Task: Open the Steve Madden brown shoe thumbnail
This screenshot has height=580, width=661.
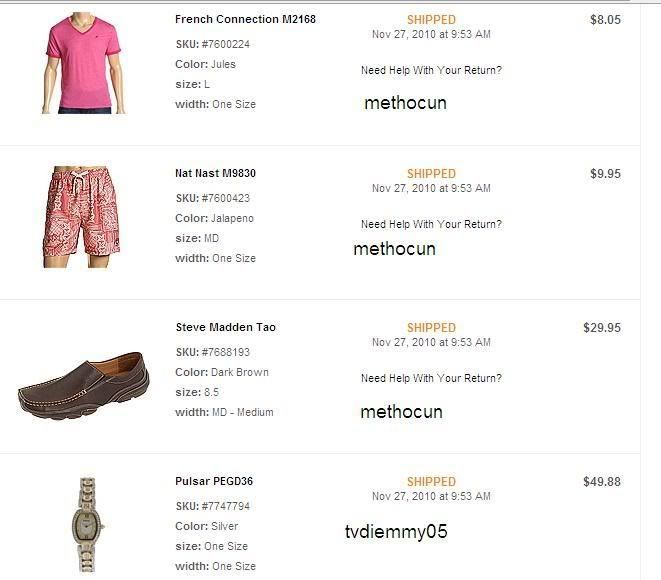Action: click(83, 385)
